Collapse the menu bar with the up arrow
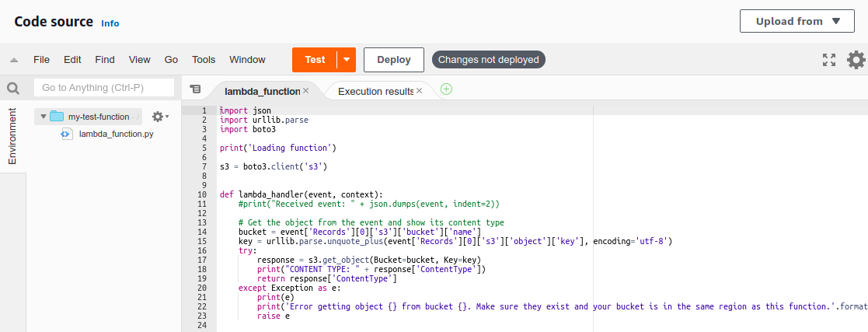 [x=13, y=60]
